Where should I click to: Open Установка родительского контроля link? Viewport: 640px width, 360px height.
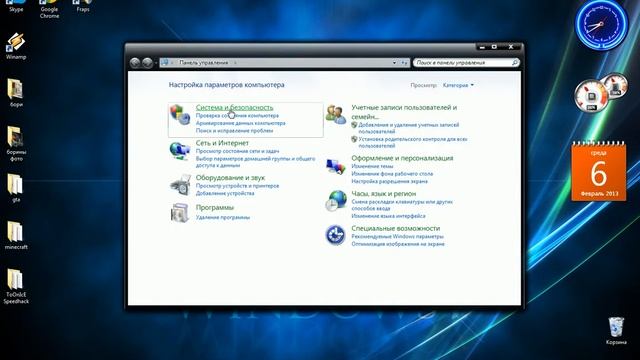(413, 142)
